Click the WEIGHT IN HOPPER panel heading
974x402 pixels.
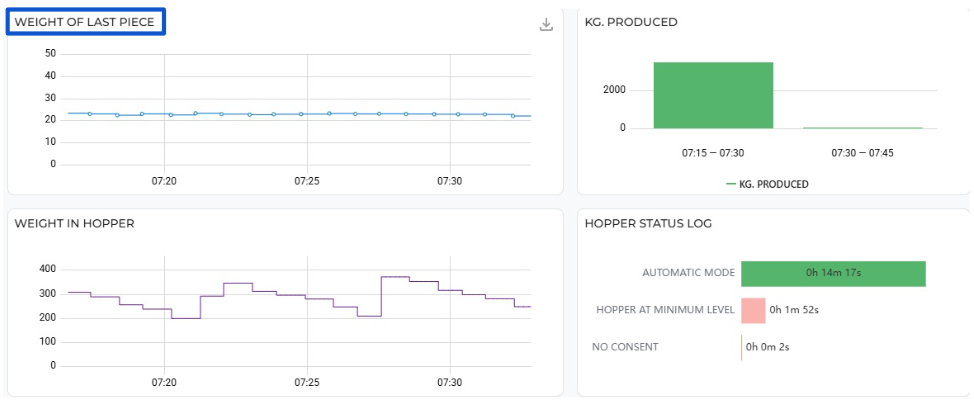(x=74, y=223)
